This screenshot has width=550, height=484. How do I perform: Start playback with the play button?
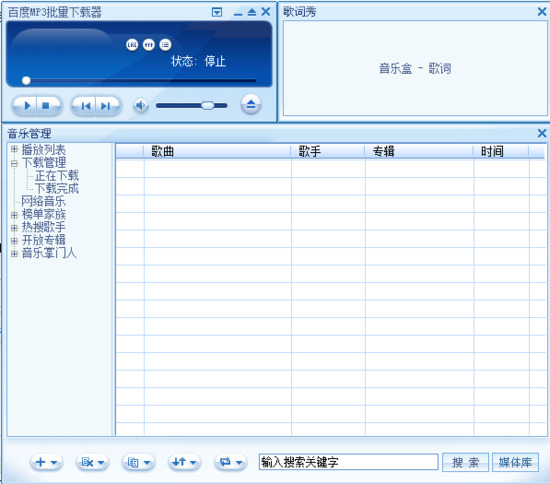coord(27,105)
